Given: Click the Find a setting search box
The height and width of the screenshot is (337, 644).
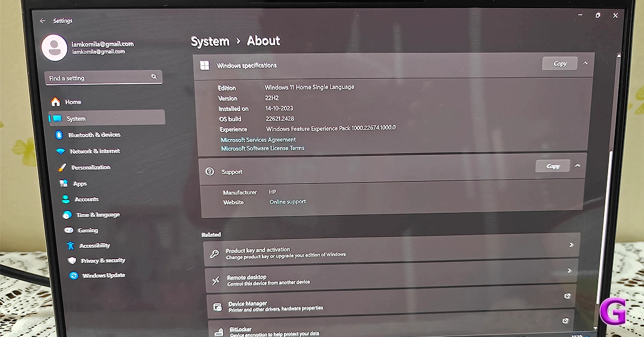Looking at the screenshot, I should [x=104, y=78].
